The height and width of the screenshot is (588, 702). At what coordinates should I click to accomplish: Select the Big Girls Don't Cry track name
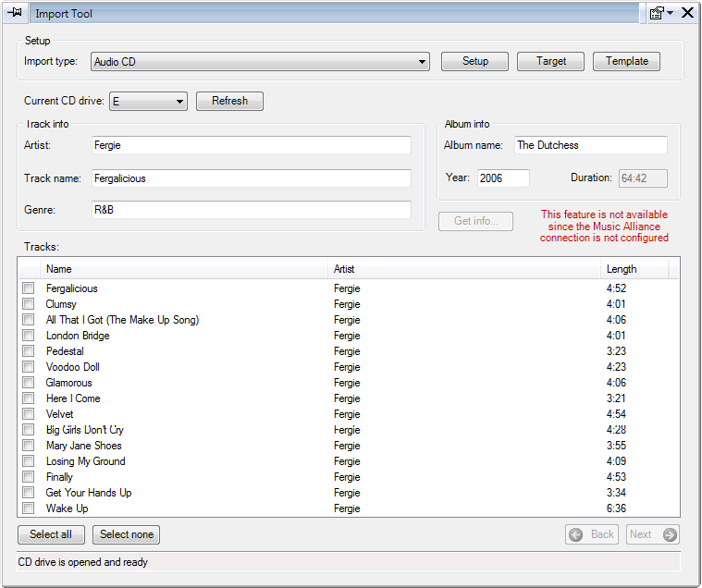click(85, 430)
